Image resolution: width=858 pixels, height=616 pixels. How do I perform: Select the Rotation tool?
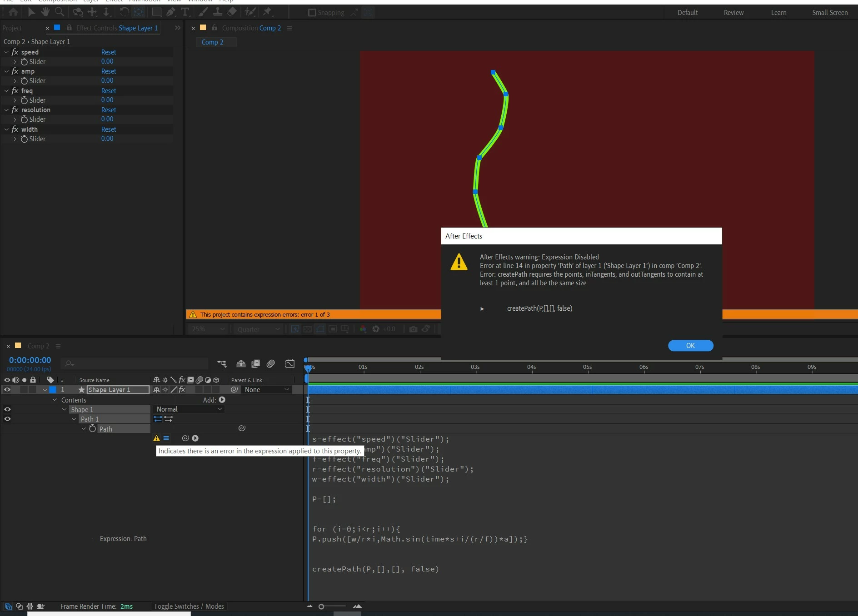[x=124, y=12]
